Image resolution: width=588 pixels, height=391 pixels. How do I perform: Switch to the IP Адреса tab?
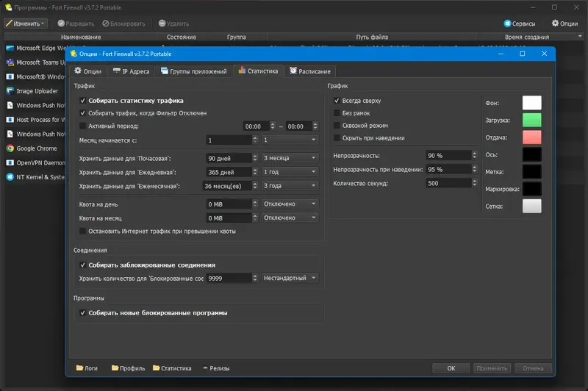[x=132, y=71]
